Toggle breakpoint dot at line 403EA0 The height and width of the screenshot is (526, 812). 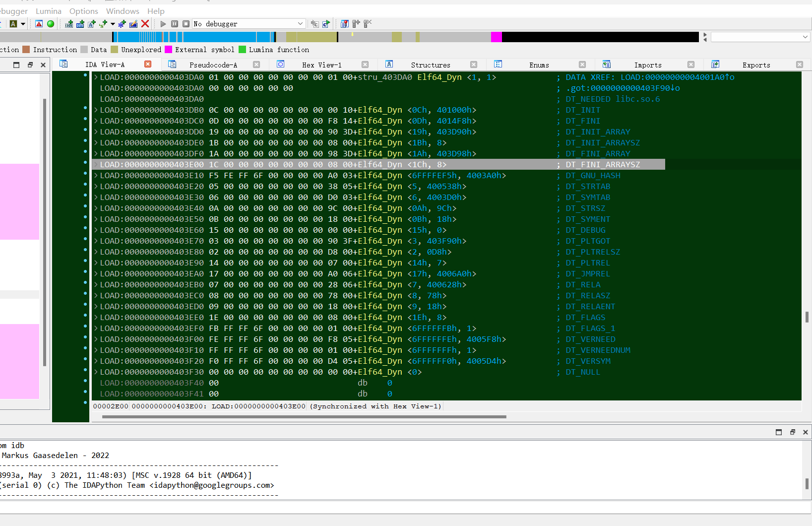point(85,271)
